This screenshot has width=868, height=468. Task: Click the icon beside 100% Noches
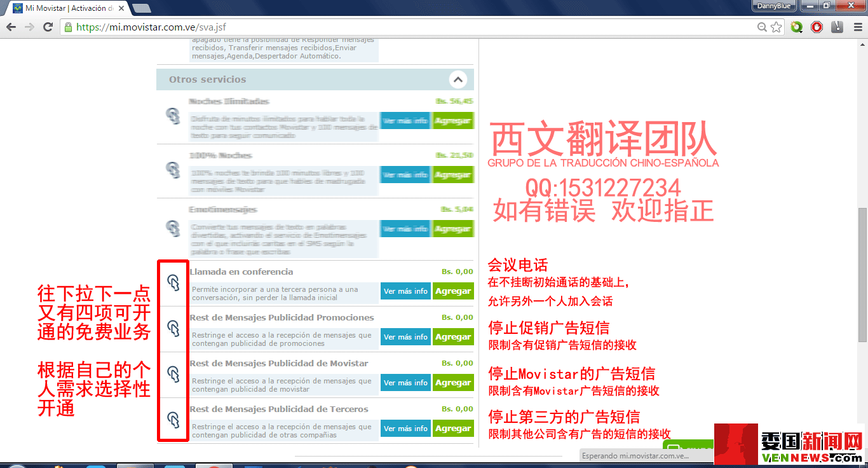173,170
